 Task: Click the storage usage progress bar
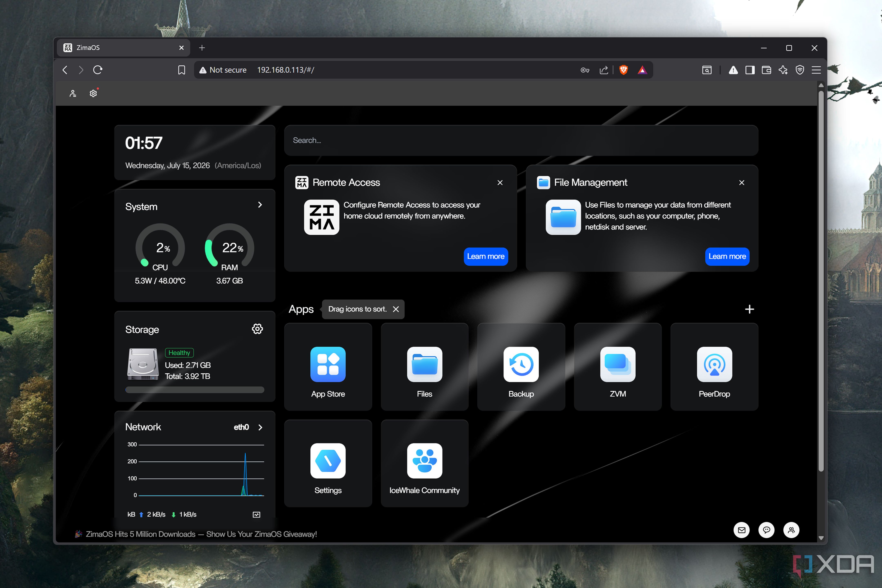point(195,390)
